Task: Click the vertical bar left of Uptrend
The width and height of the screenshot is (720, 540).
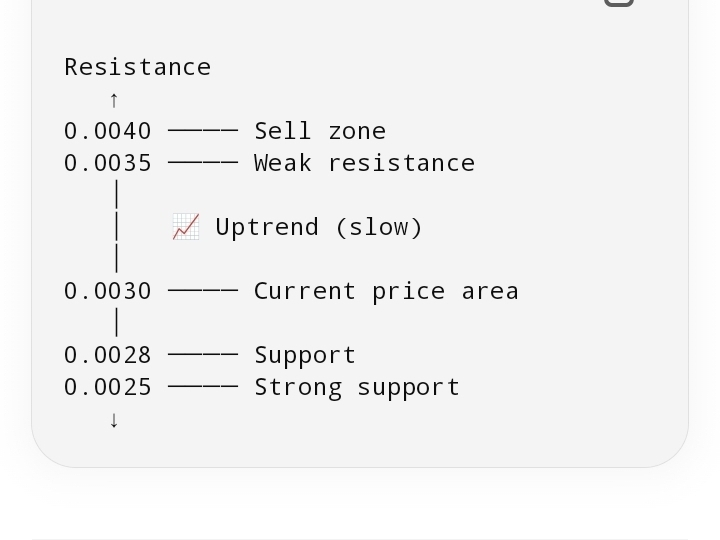Action: click(x=117, y=227)
